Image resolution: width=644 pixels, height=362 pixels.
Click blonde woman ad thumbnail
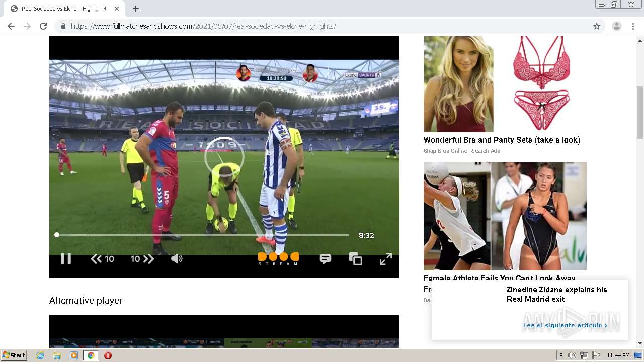(x=458, y=84)
